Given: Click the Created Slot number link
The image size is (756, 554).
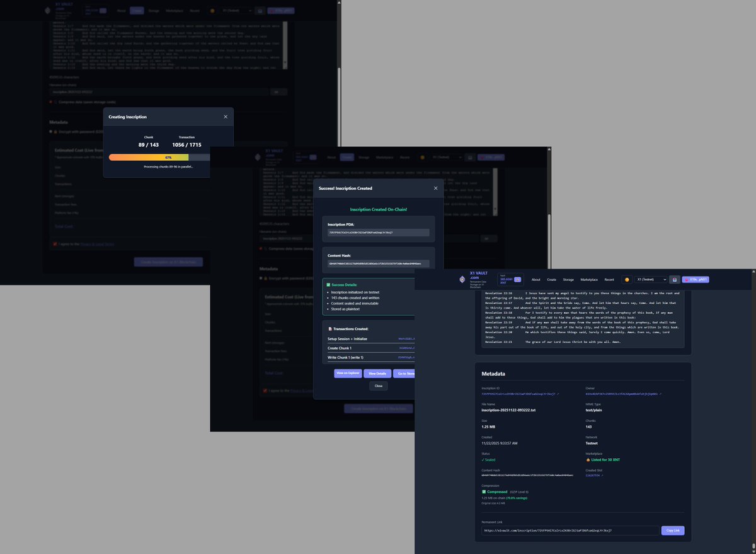Looking at the screenshot, I should pyautogui.click(x=592, y=475).
